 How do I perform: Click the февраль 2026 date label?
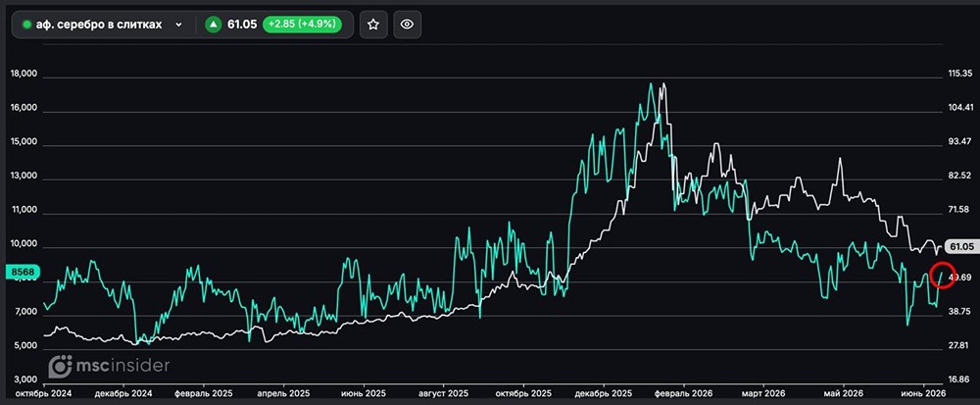(x=686, y=394)
